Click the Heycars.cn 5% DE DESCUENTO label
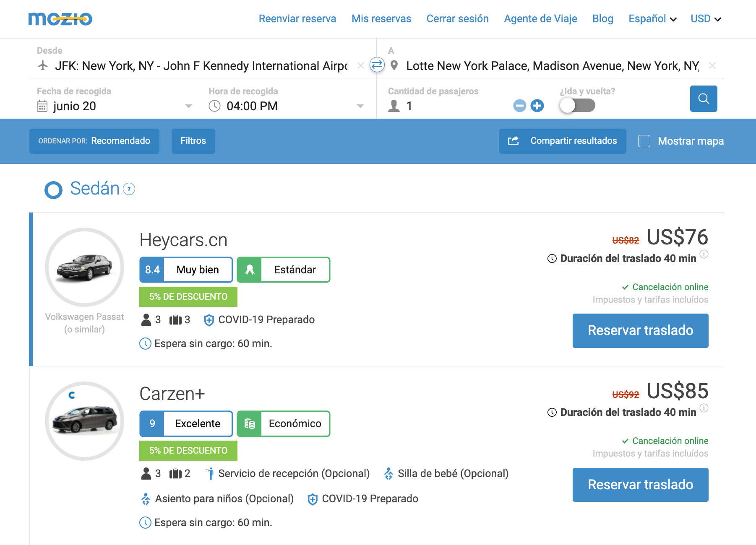Viewport: 756px width, 545px height. pos(188,297)
